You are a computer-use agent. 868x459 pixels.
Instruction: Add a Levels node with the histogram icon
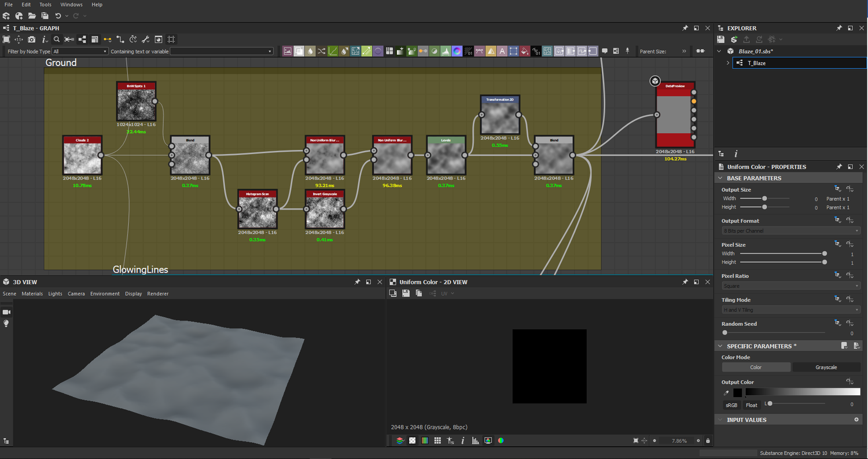pos(446,51)
